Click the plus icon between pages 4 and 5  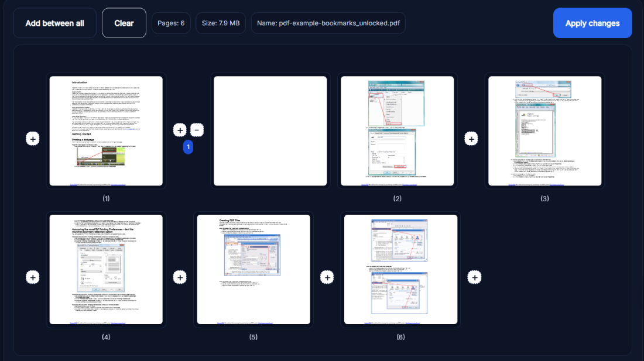pos(180,277)
